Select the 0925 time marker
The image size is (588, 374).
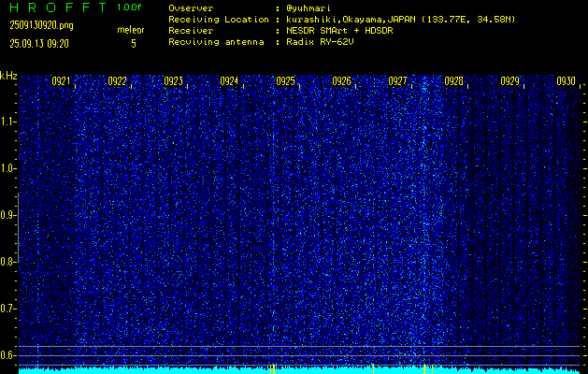[x=285, y=81]
